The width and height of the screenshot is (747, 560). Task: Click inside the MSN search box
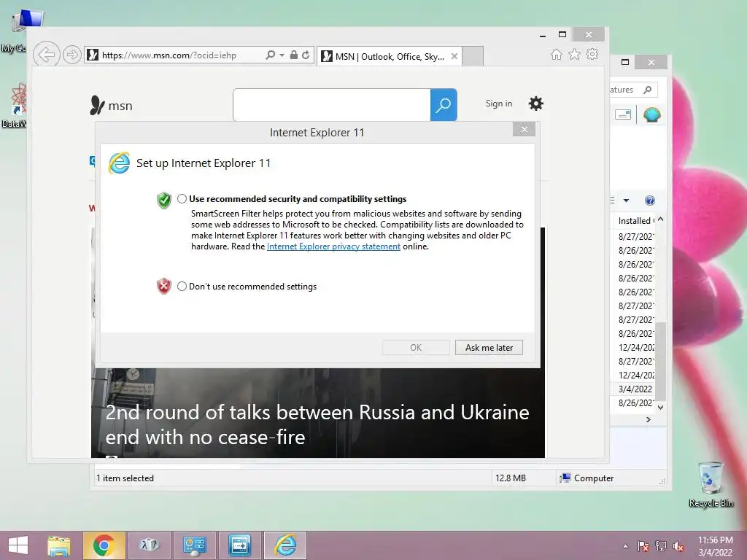coord(332,105)
